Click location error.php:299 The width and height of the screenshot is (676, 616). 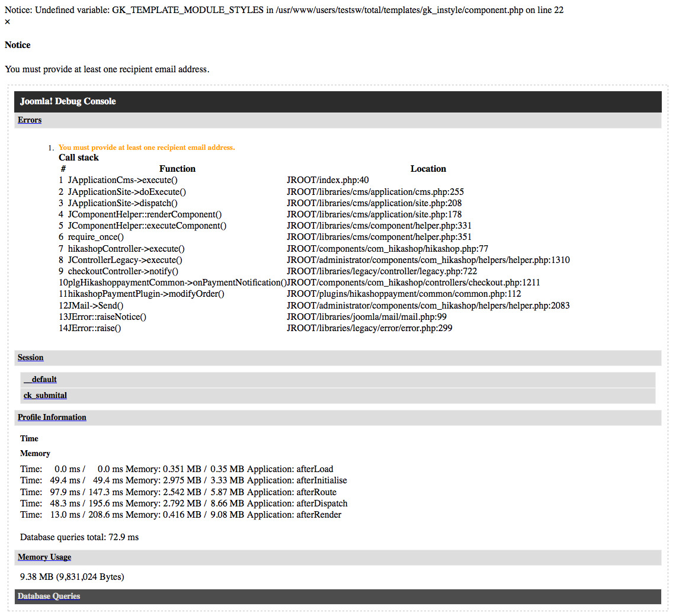(370, 328)
